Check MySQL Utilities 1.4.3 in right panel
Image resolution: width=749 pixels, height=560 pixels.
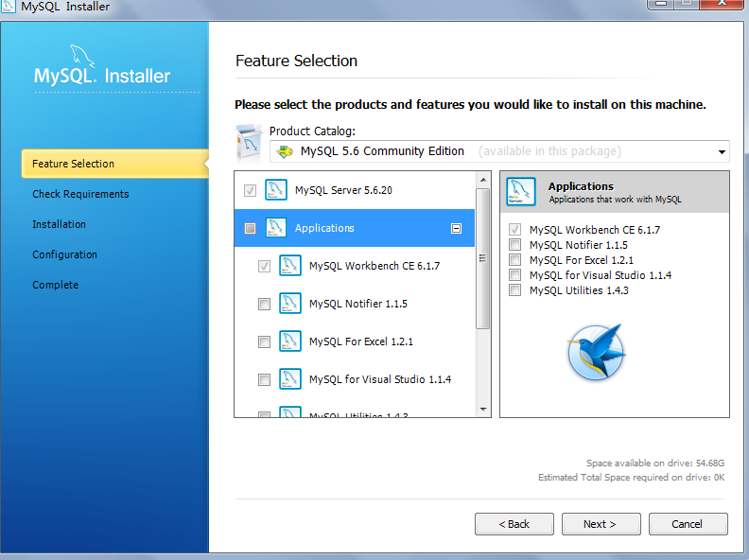click(514, 290)
